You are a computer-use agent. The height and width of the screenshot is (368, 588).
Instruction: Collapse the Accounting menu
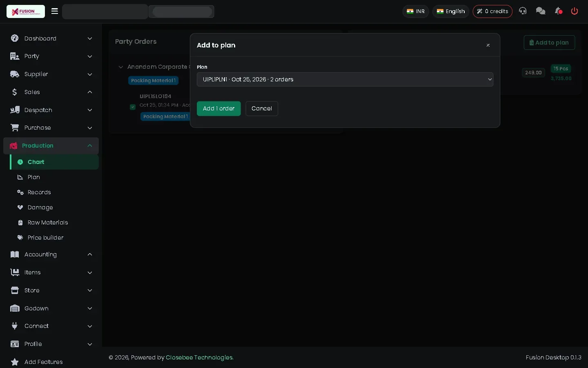point(51,254)
